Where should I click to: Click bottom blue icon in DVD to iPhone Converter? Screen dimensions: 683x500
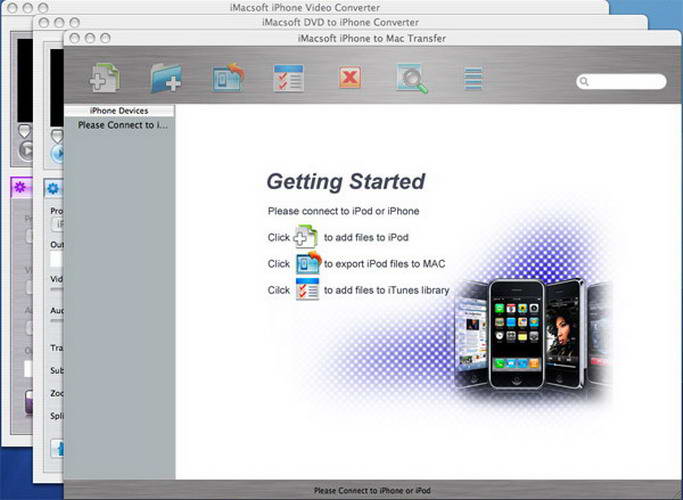[57, 448]
